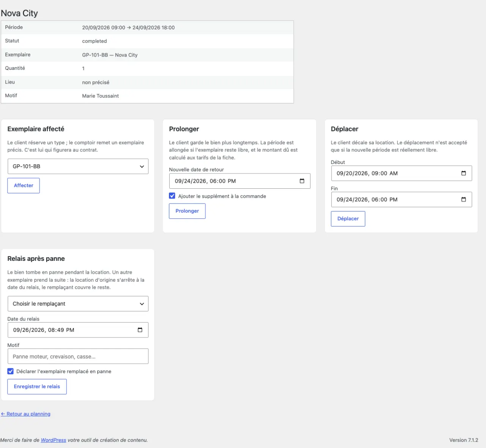
Task: Click the Prolonger button
Action: coord(187,211)
